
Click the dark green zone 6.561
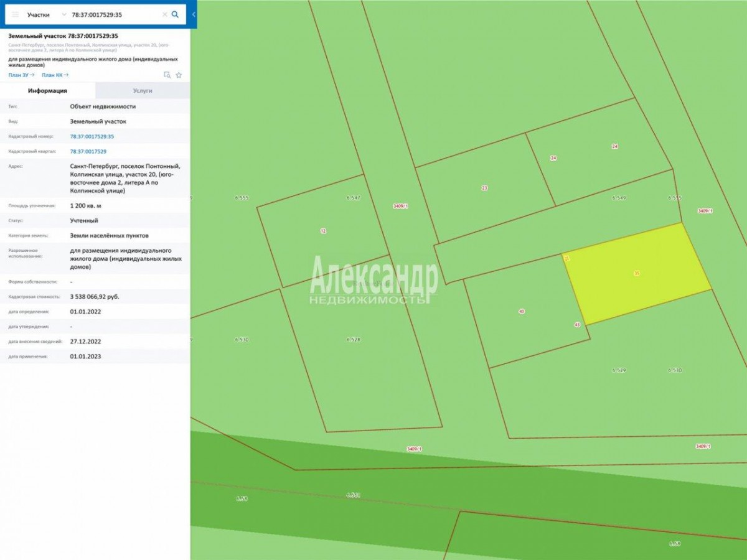pyautogui.click(x=353, y=495)
